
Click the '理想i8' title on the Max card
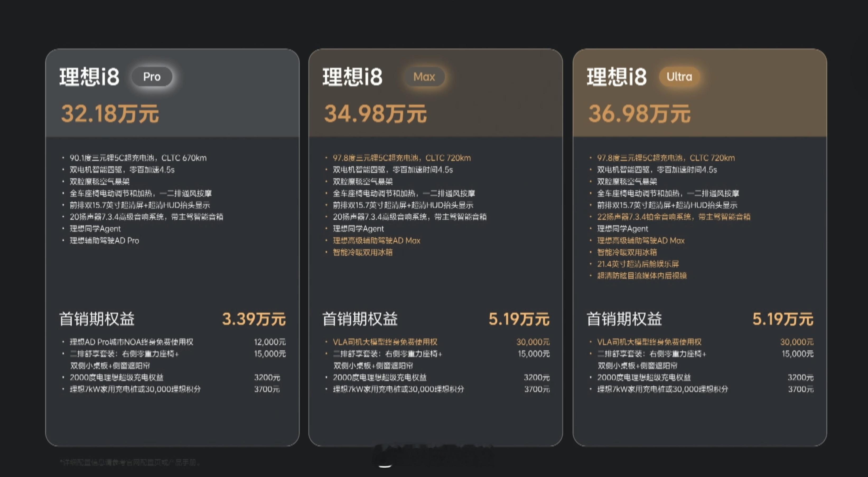click(352, 77)
